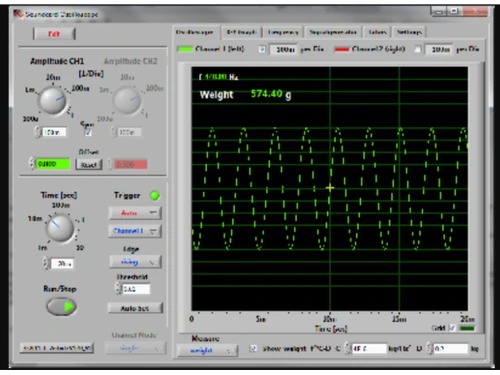Close the Soundcard Oscilloscope window

[x=475, y=11]
